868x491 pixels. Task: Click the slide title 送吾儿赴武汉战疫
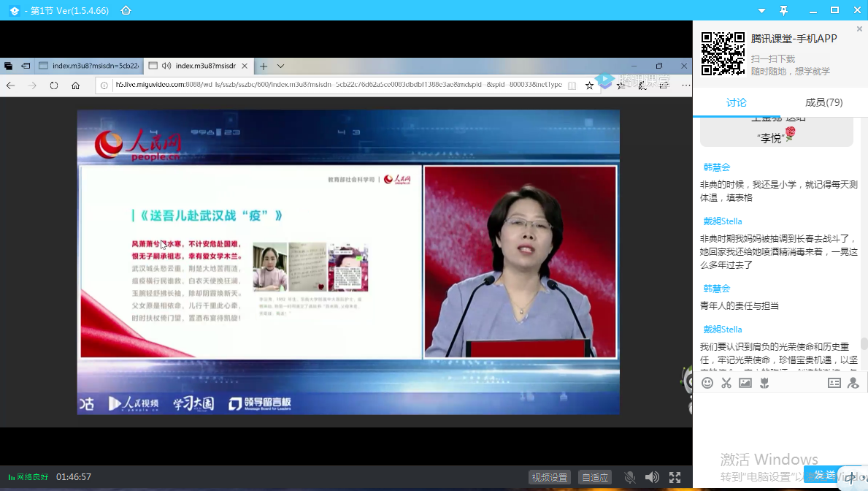tap(210, 216)
